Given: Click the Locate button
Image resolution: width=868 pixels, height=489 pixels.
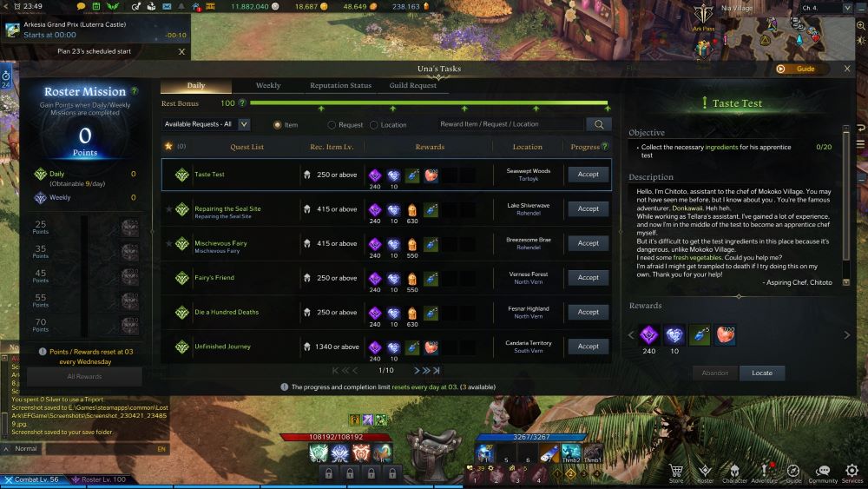Looking at the screenshot, I should [762, 373].
